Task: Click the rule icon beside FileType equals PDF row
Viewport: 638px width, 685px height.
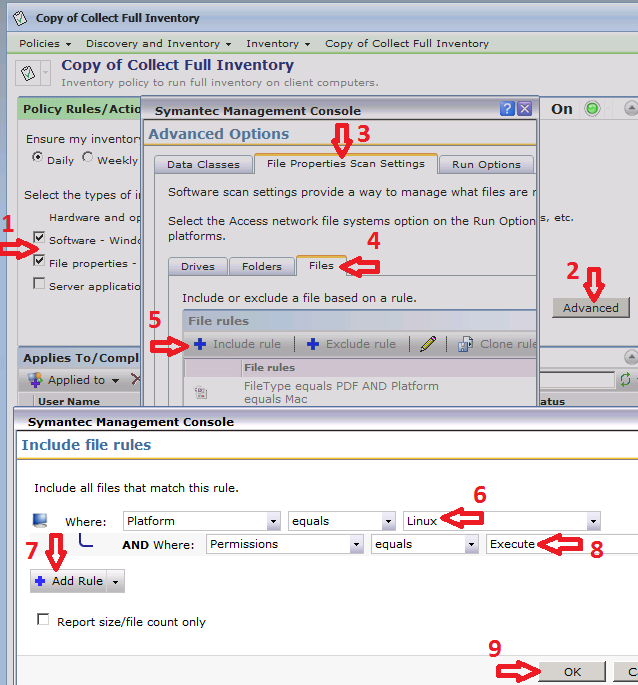Action: tap(201, 392)
